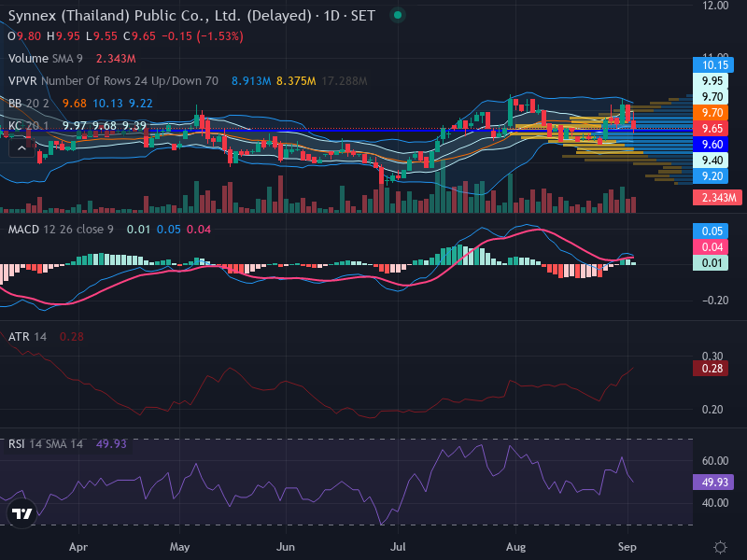Select the BB 20 2 indicator label
This screenshot has width=747, height=560.
(29, 104)
